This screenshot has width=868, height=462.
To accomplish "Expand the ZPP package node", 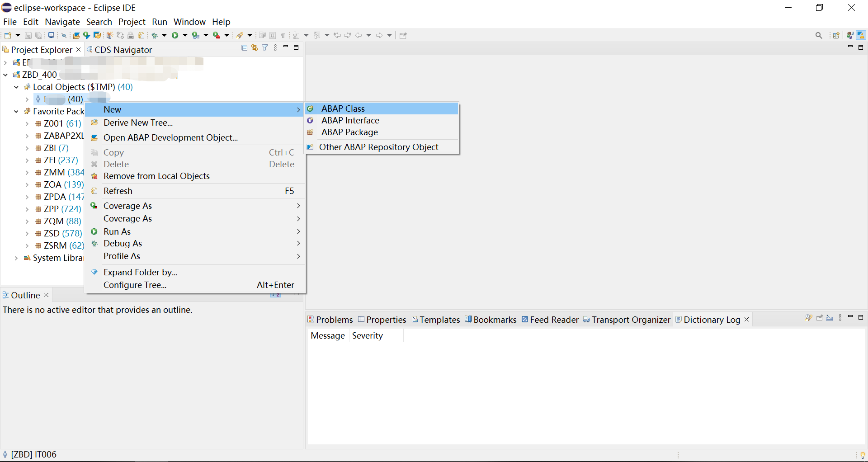I will point(28,209).
